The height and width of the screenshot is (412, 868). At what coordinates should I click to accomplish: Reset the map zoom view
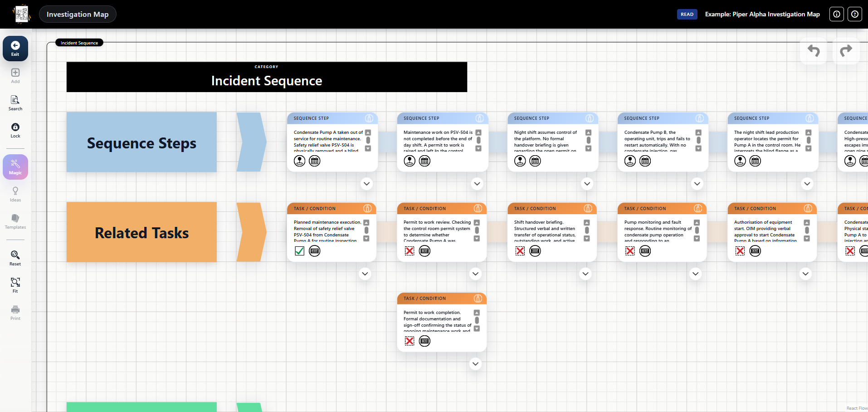[15, 258]
